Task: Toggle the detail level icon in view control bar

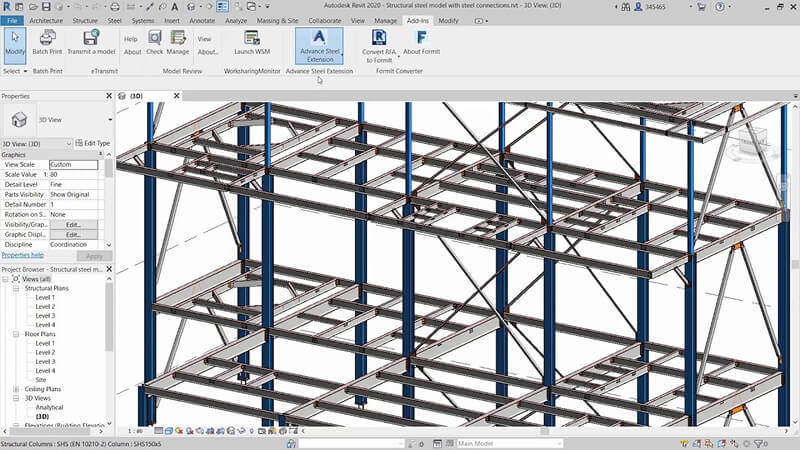Action: [x=159, y=431]
